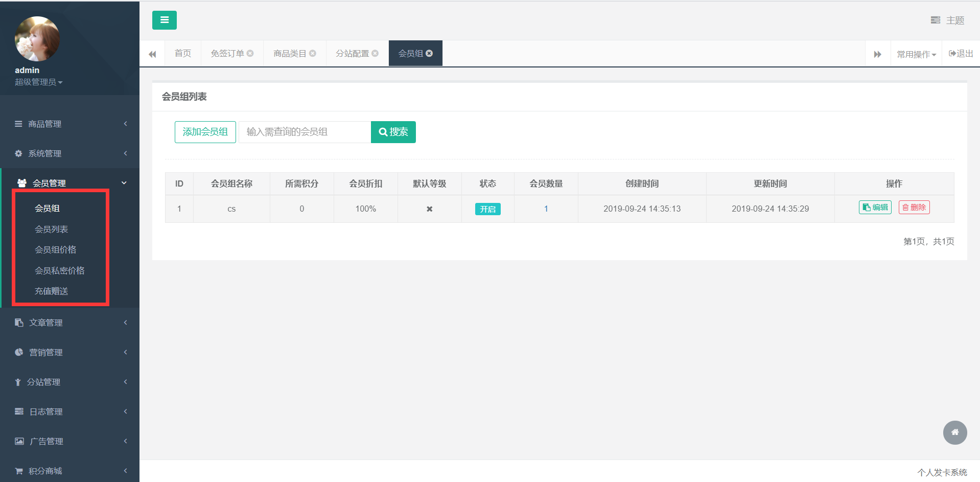Click the member count link showing 1
Screen dimensions: 980x482
point(546,209)
